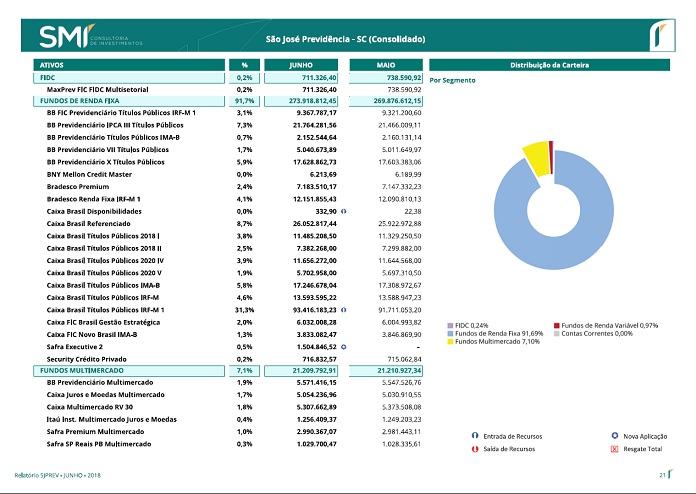
Task: Click Caixa Brasil Títulos Públicos 2020 IV
Action: (x=105, y=261)
